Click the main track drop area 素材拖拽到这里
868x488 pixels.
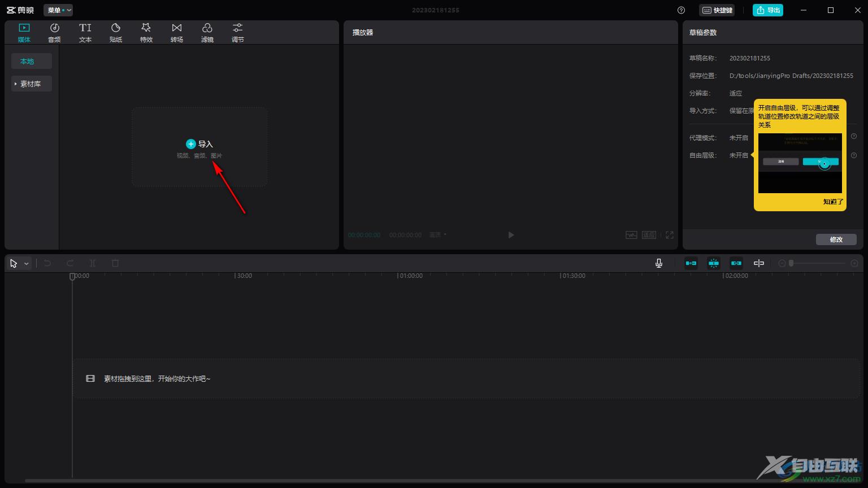[466, 378]
